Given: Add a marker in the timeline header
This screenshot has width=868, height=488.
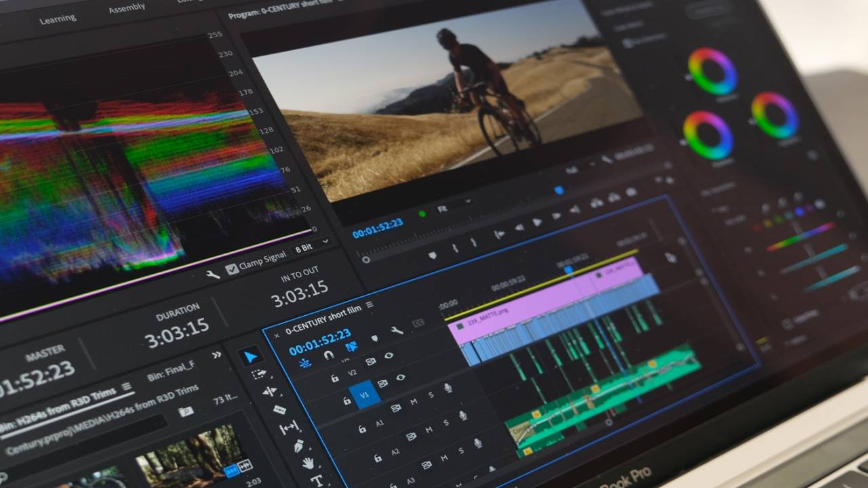Looking at the screenshot, I should (x=374, y=338).
